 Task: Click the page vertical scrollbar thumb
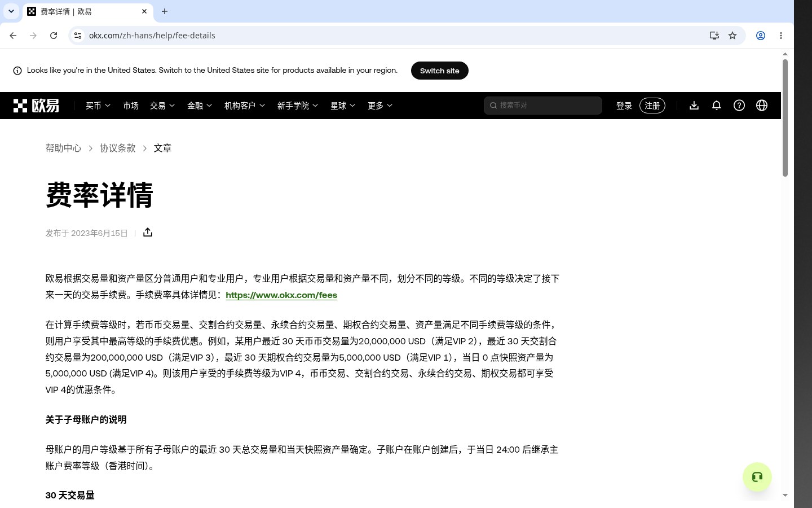[x=785, y=118]
